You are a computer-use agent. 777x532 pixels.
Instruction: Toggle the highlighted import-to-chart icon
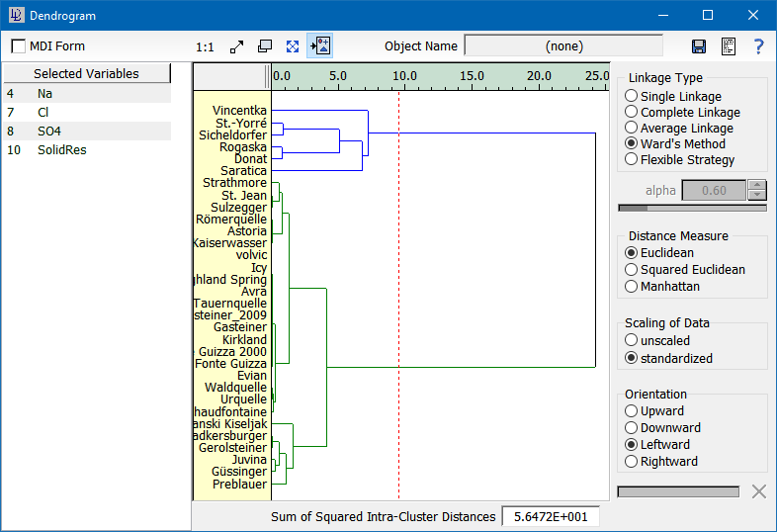point(320,46)
